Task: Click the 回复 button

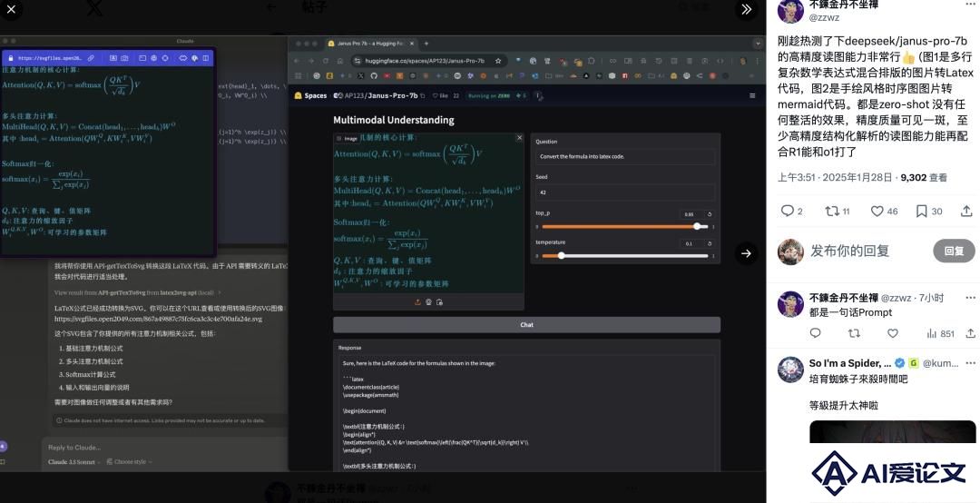Action: 954,251
